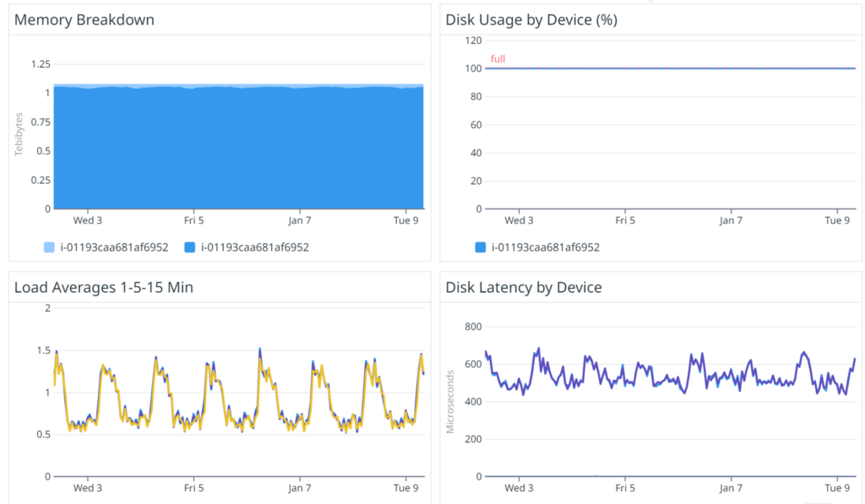This screenshot has height=504, width=865.
Task: Click the Load Averages 1-5-15 Min title
Action: point(105,287)
